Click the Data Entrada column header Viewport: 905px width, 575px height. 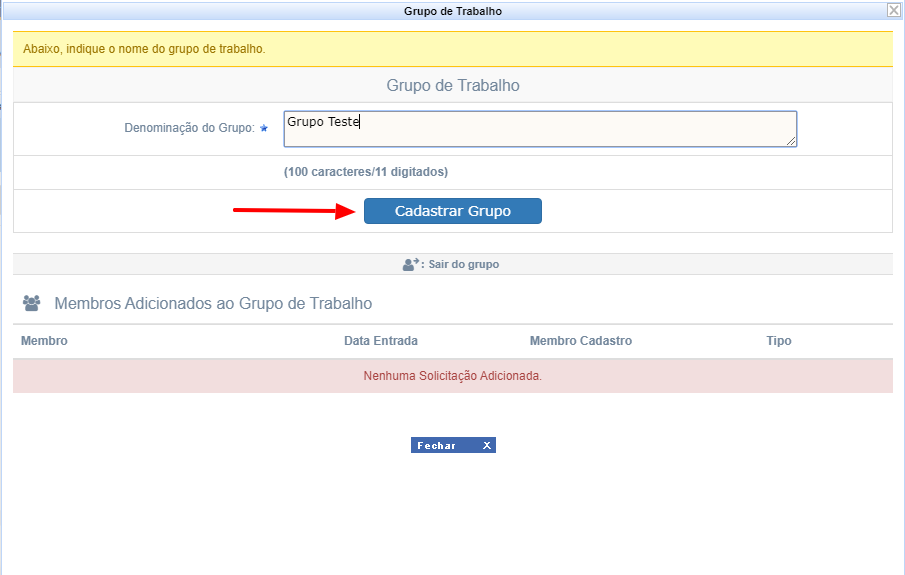(381, 341)
